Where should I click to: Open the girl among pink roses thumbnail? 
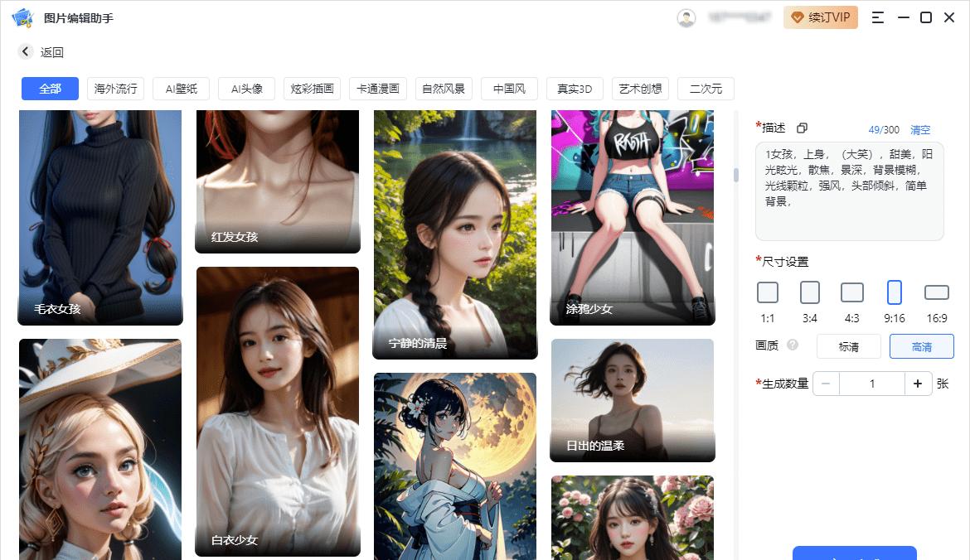pyautogui.click(x=633, y=518)
